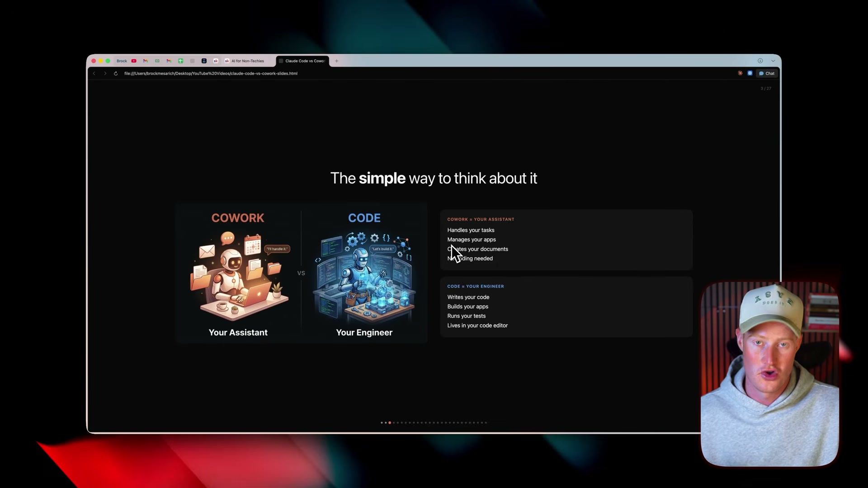Click the COWORK = YOUR ASSISTANT label
868x488 pixels.
coord(481,220)
